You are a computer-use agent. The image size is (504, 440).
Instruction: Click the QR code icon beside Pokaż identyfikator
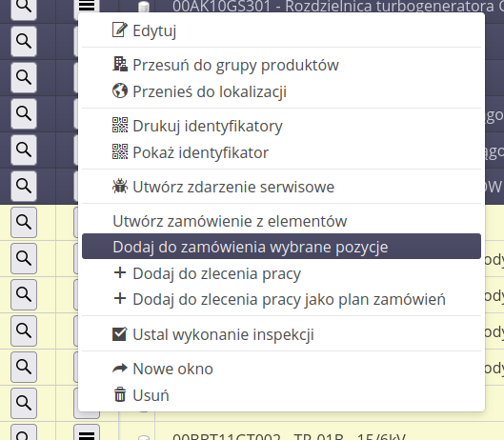pyautogui.click(x=120, y=151)
